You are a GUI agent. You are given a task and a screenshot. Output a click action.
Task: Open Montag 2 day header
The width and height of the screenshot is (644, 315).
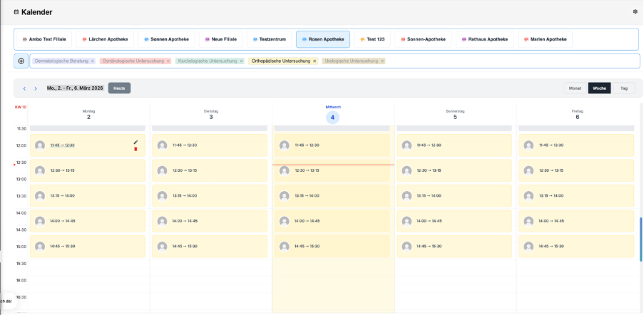click(x=88, y=115)
